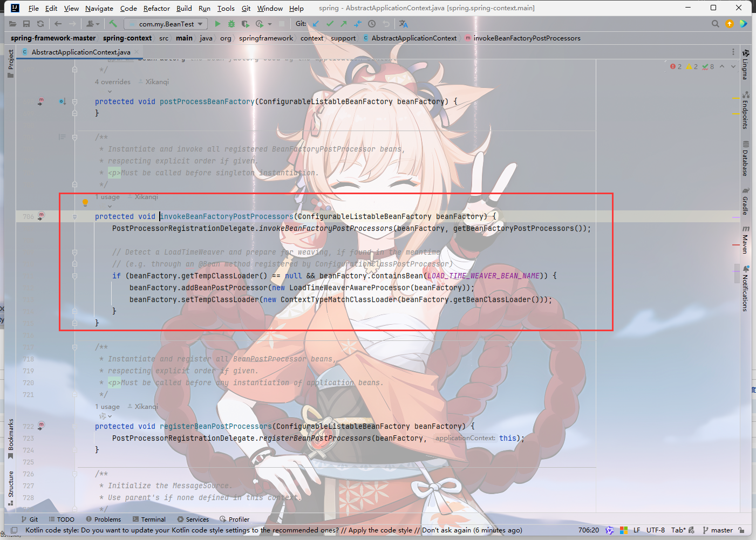Viewport: 756px width, 540px height.
Task: Fold the invokeBeanFactoryPostProcessors method via gutter marker
Action: pyautogui.click(x=74, y=216)
